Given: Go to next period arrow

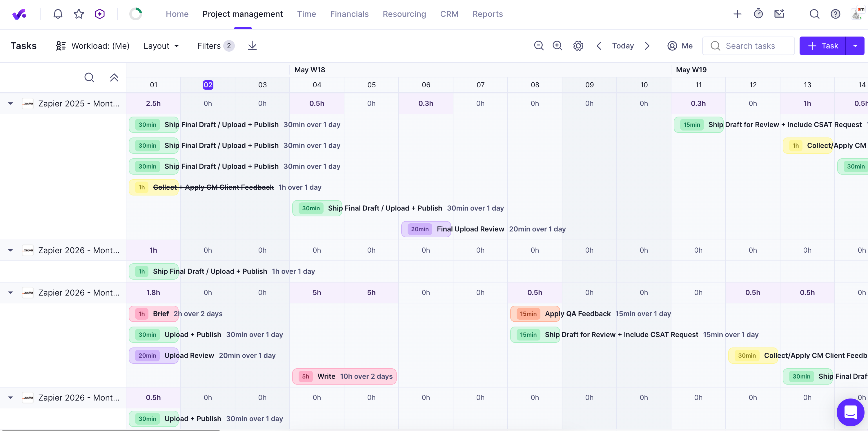Looking at the screenshot, I should click(x=647, y=46).
